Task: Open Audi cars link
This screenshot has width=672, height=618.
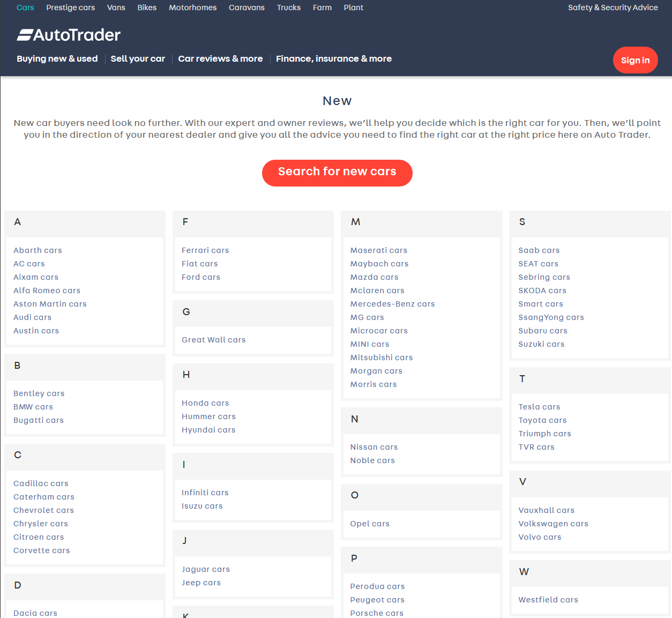Action: [32, 317]
